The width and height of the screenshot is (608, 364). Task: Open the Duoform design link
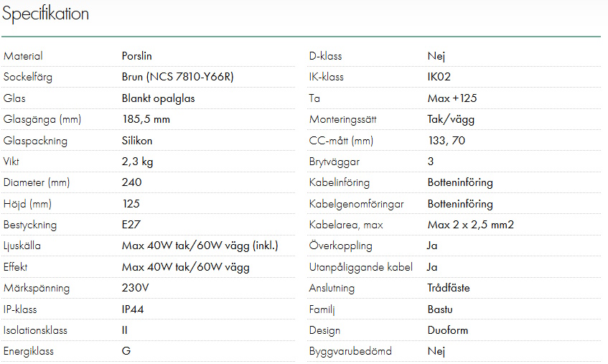pos(448,330)
